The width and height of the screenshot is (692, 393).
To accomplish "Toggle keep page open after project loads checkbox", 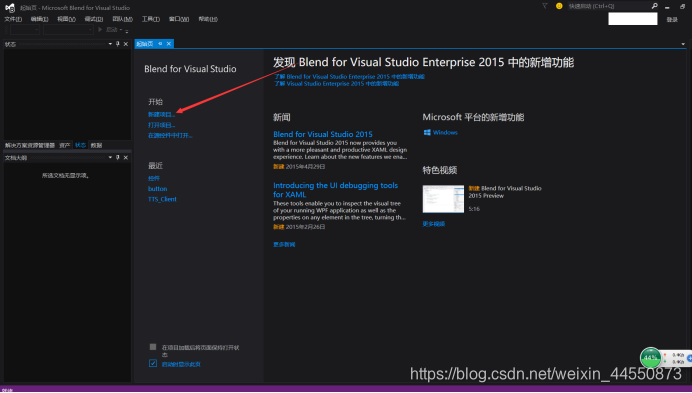I will pyautogui.click(x=153, y=347).
